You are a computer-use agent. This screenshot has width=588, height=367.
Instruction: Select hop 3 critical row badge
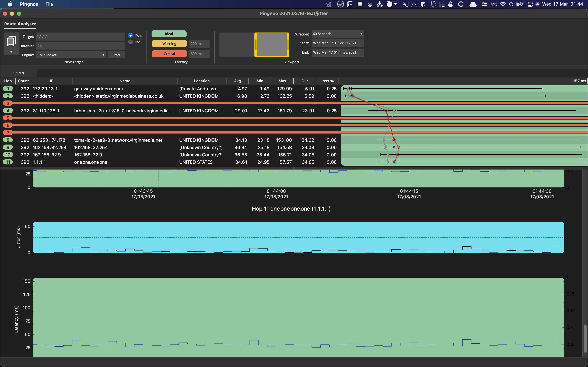[x=8, y=103]
